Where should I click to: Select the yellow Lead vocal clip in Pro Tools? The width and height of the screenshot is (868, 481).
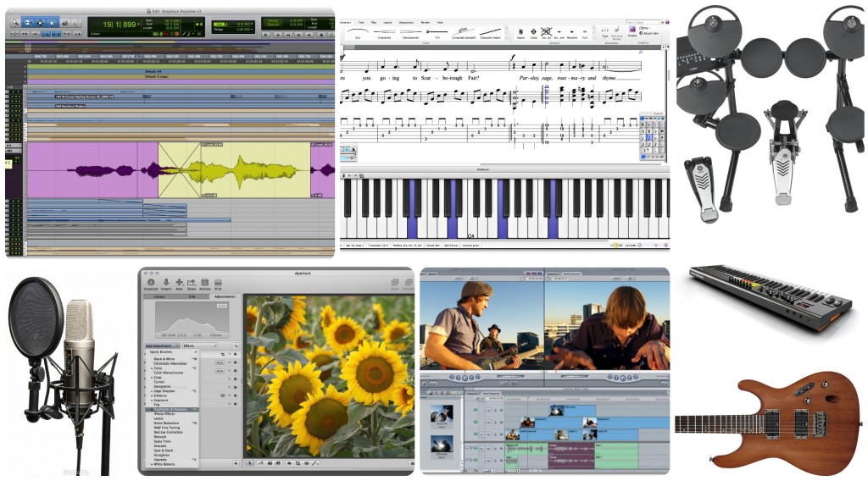tap(234, 170)
